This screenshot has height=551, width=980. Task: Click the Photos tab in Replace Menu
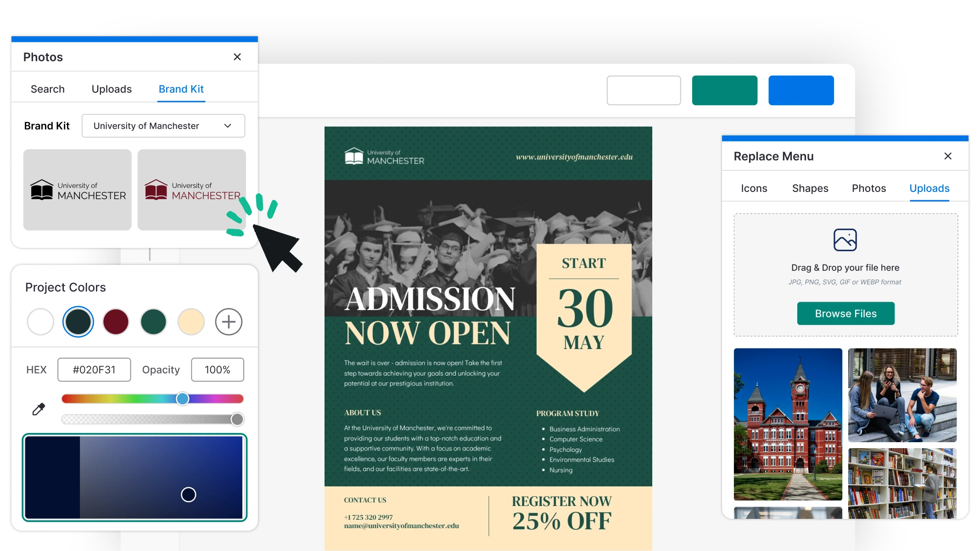pyautogui.click(x=869, y=188)
